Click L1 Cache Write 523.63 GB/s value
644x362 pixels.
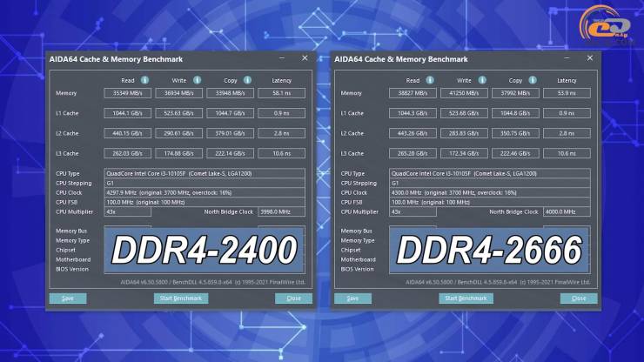[178, 113]
